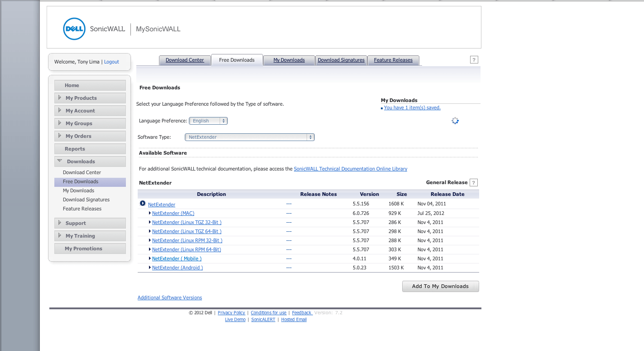Open SonicALERT footer link
644x351 pixels.
(263, 320)
